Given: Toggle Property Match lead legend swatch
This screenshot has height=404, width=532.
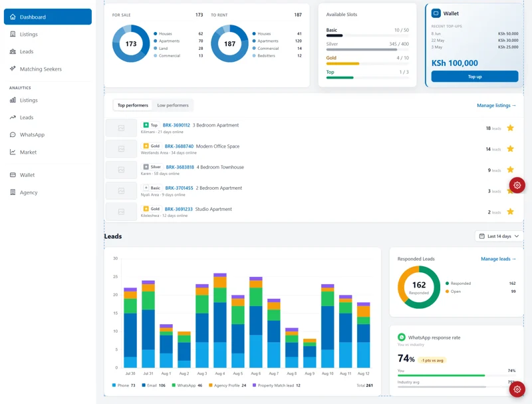Looking at the screenshot, I should pyautogui.click(x=255, y=385).
